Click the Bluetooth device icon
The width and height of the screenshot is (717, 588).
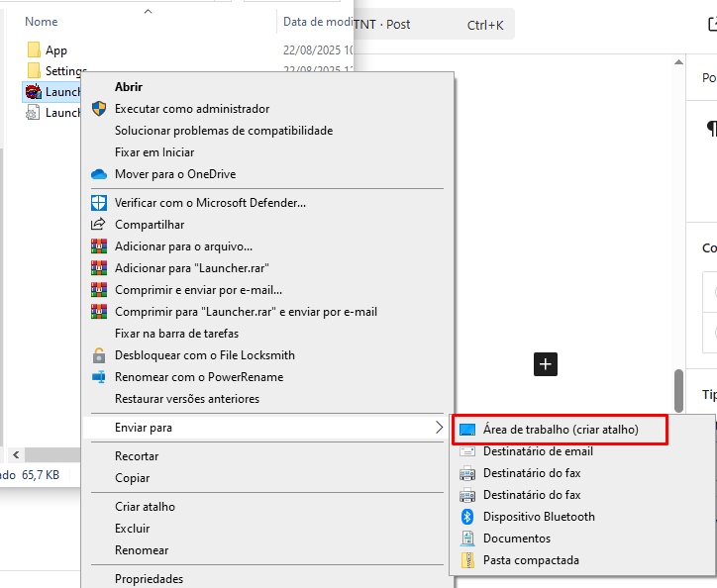[467, 517]
